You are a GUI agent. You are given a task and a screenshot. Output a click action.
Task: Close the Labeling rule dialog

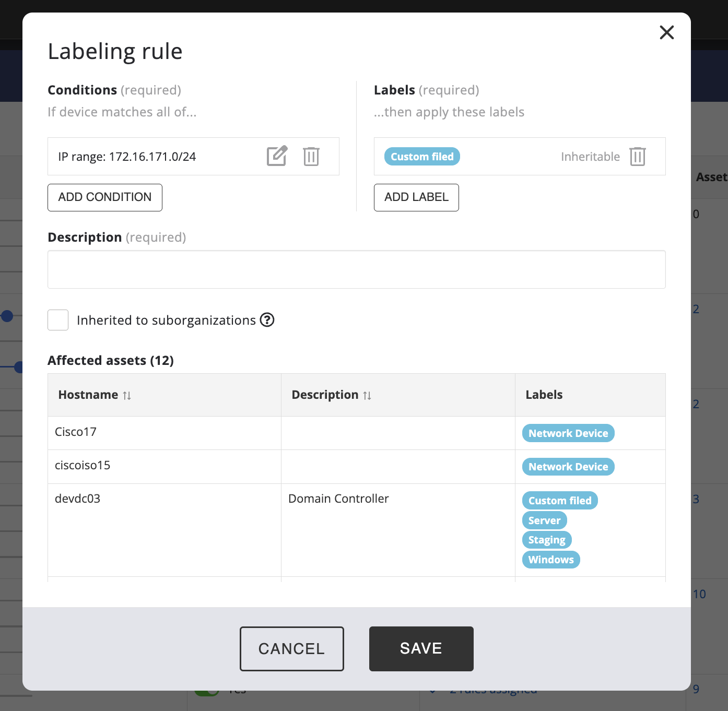coord(666,32)
